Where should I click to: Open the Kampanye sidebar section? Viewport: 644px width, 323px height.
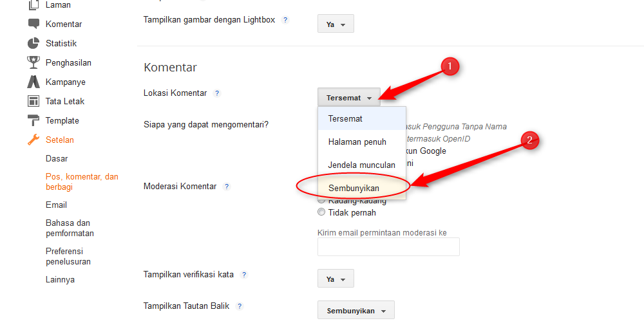tap(66, 82)
